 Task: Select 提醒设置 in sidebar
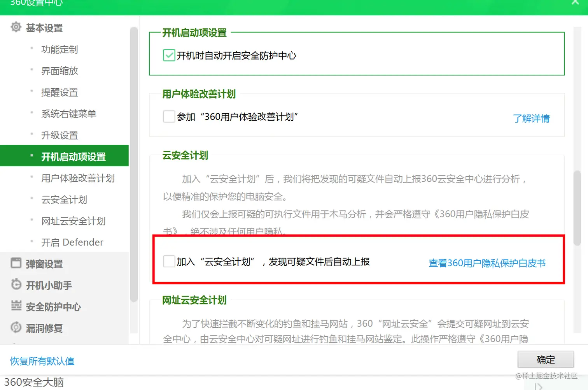tap(59, 92)
